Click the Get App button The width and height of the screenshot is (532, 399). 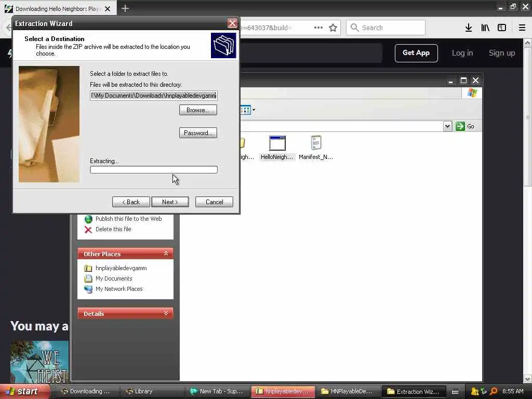[x=416, y=53]
